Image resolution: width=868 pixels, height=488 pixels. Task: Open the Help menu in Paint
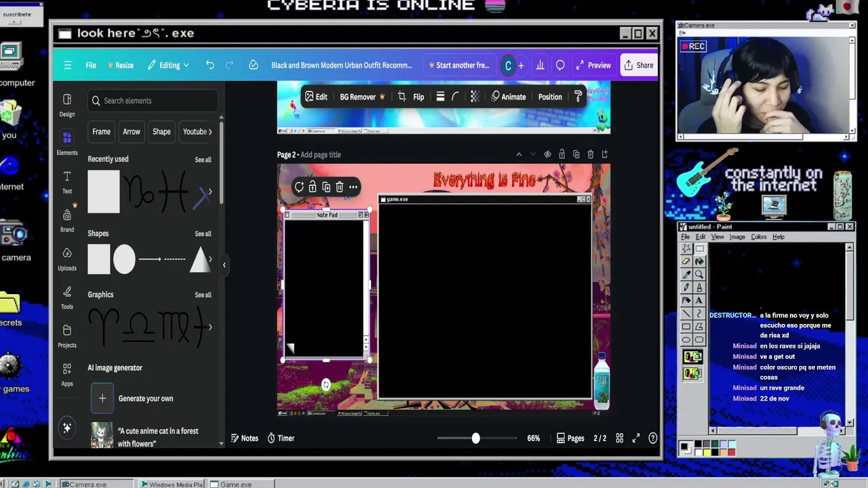click(778, 237)
